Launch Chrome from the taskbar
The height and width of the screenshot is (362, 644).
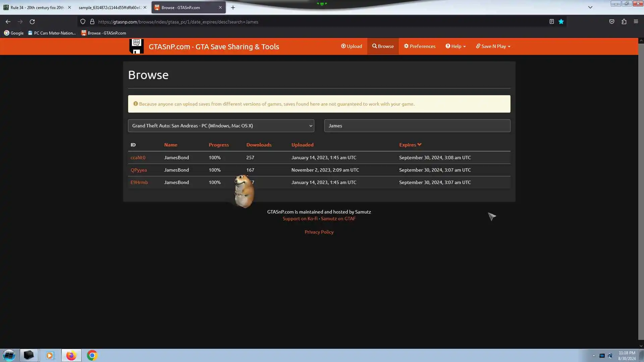click(x=92, y=355)
